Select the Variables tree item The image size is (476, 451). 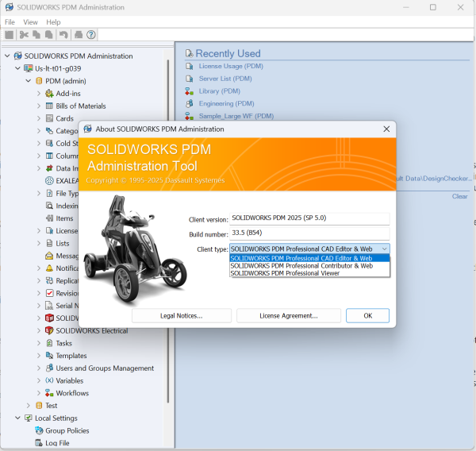[70, 381]
